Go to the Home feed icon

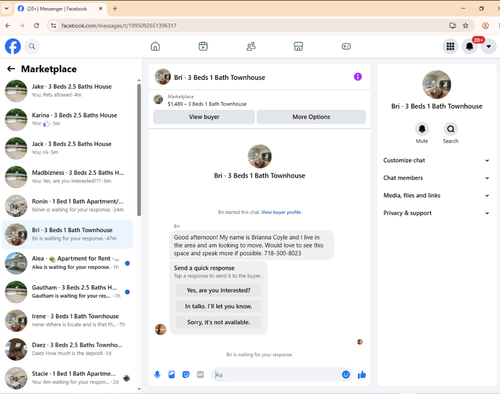pos(155,46)
